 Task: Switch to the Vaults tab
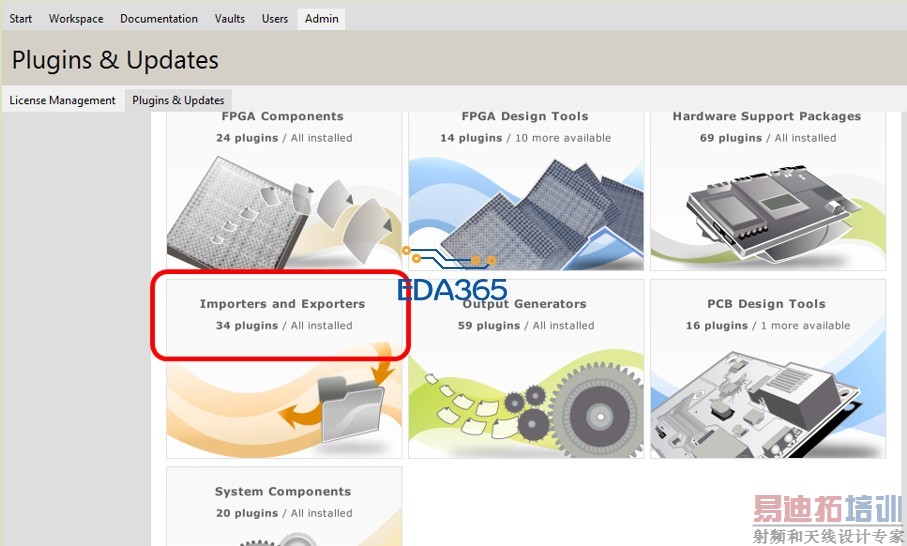(x=230, y=19)
